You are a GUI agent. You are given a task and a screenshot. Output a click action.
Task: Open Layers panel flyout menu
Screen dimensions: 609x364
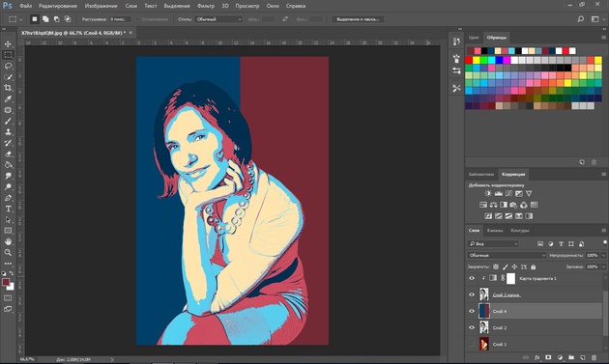pos(603,230)
